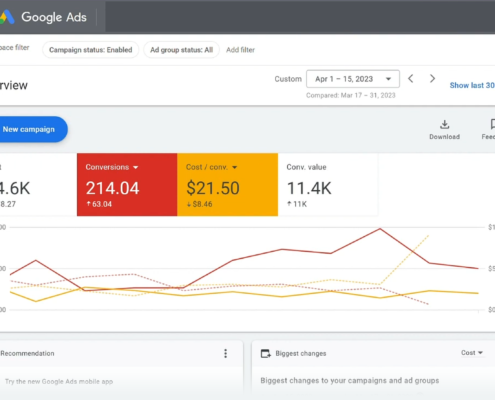The height and width of the screenshot is (400, 495).
Task: Expand the Cost / conv. metric dropdown arrow
Action: (x=235, y=167)
